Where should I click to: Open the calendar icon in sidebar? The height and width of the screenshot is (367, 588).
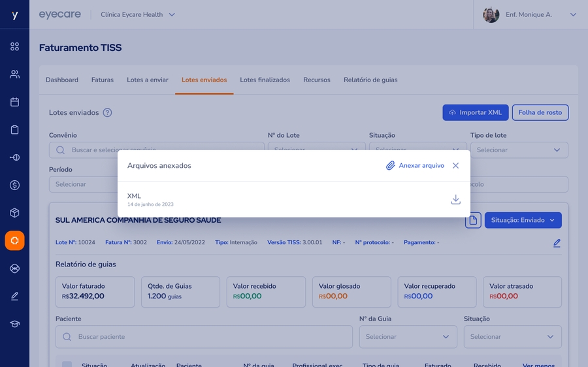(x=14, y=102)
